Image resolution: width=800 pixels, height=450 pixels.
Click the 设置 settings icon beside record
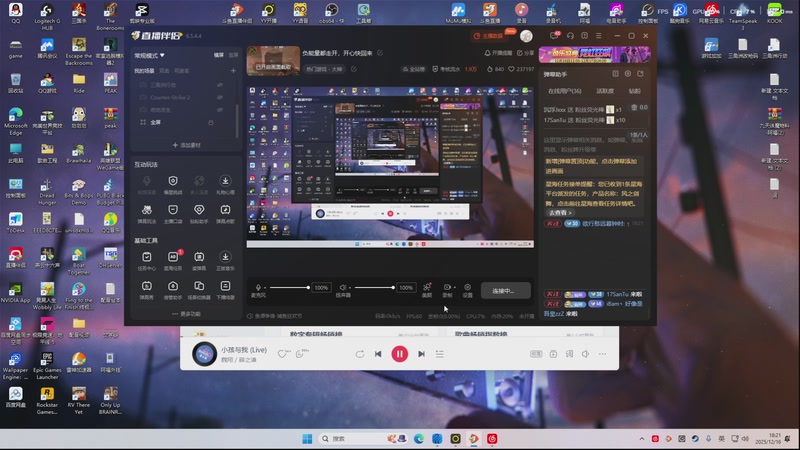point(467,287)
